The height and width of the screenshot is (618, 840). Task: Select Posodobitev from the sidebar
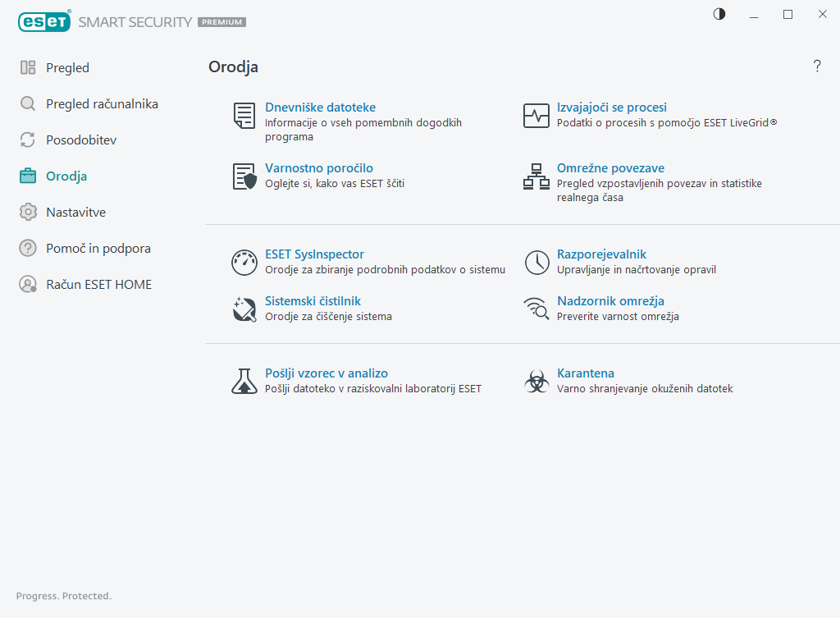(81, 140)
